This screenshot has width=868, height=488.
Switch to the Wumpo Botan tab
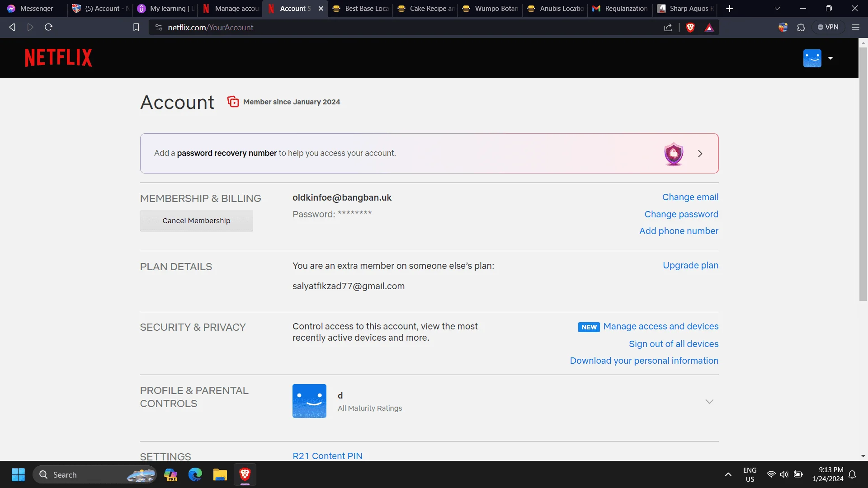click(491, 9)
